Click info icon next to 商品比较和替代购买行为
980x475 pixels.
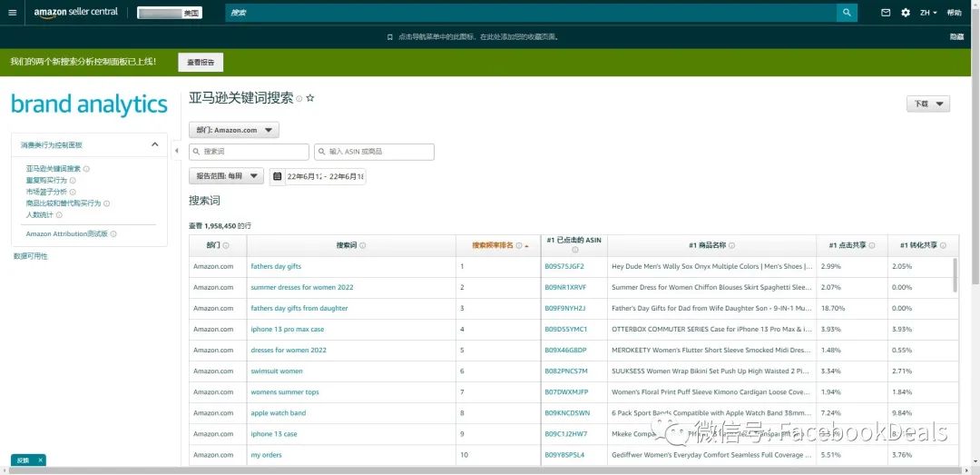pyautogui.click(x=106, y=203)
